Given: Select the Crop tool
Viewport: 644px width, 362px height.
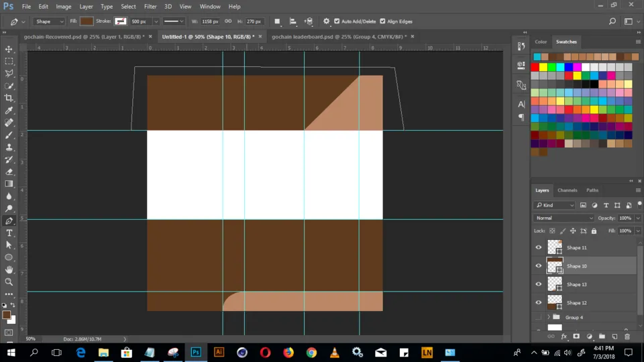Looking at the screenshot, I should (x=9, y=98).
